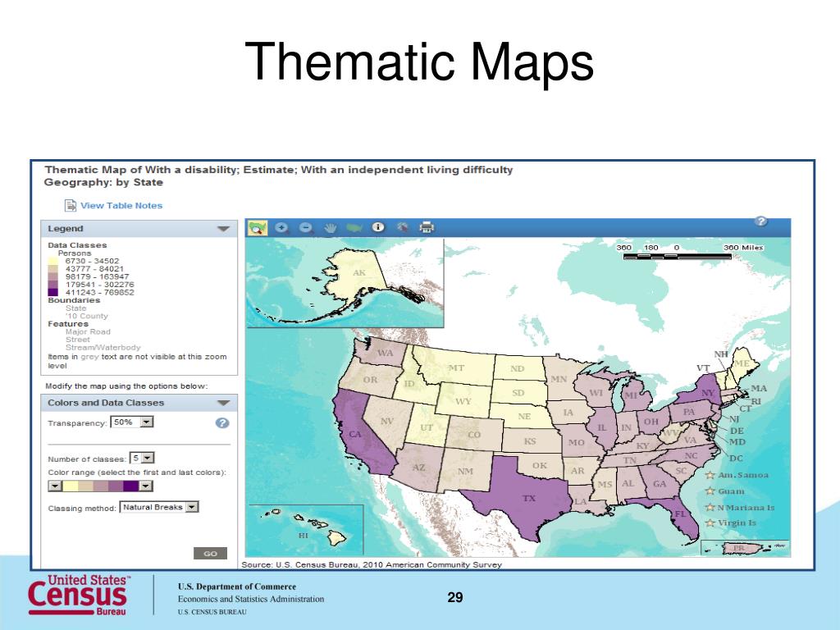Click Washington state on the map

coord(385,353)
